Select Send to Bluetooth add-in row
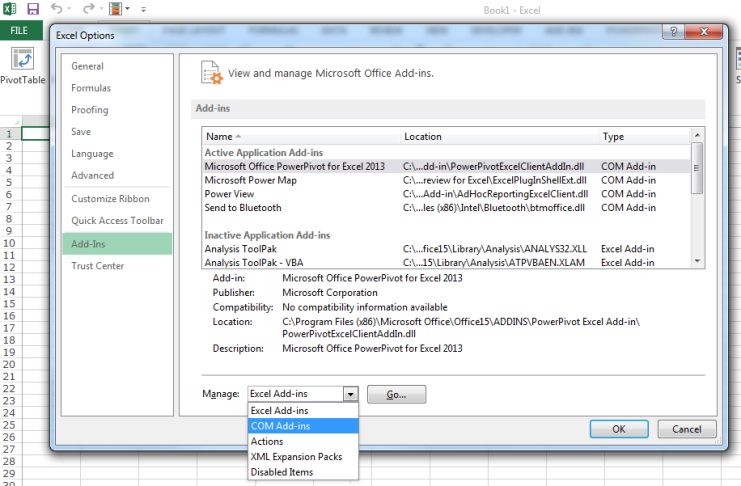The width and height of the screenshot is (741, 486). tap(446, 208)
